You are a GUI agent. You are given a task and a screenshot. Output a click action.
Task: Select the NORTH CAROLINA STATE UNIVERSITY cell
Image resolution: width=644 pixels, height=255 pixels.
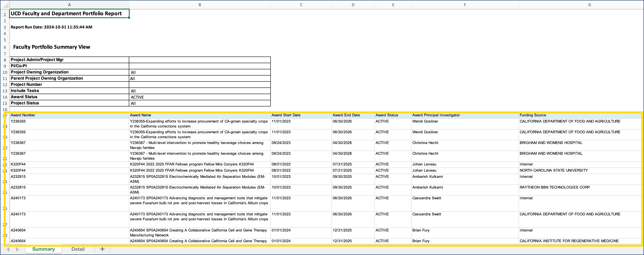coord(554,170)
